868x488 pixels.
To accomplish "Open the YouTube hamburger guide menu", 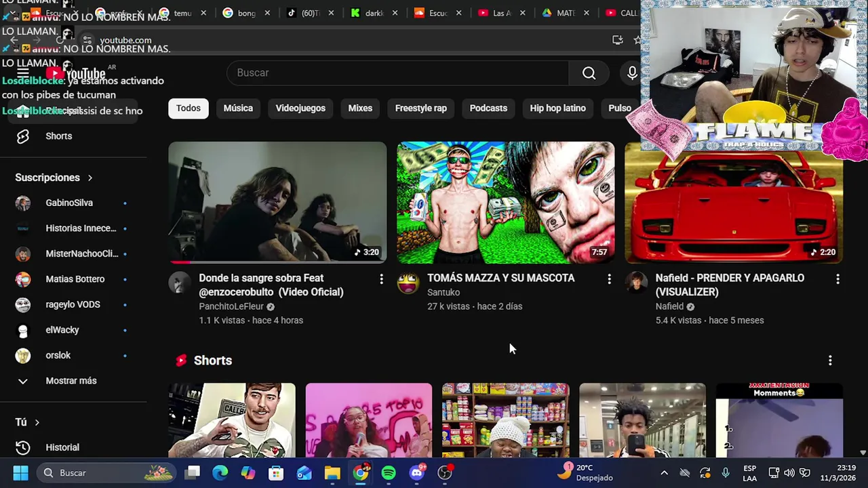I will [22, 73].
